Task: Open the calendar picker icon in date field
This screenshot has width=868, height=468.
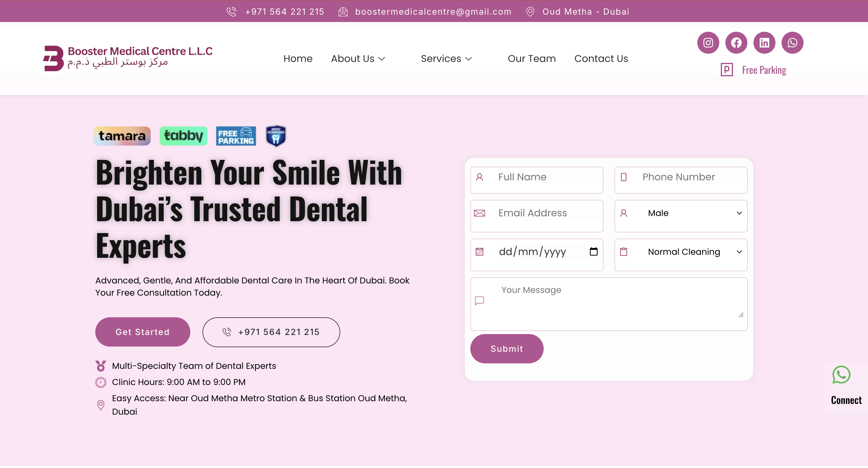Action: click(x=593, y=251)
